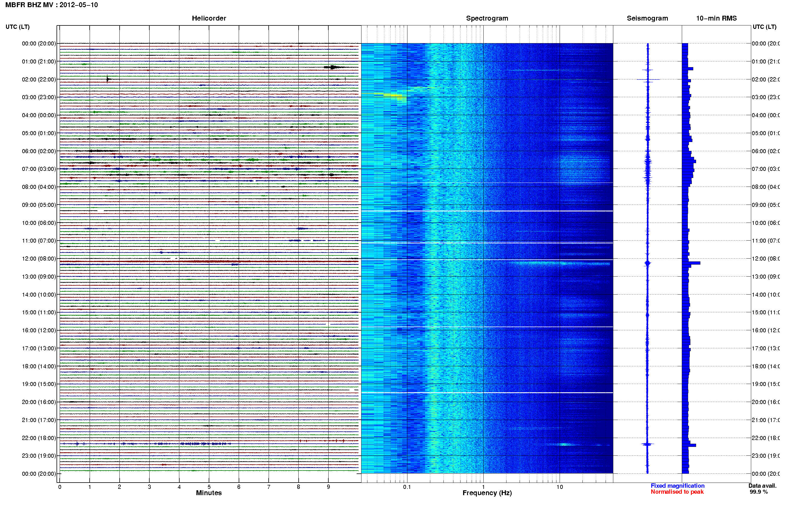Pick the '6' tick label on the Minutes axis
The width and height of the screenshot is (812, 508).
(239, 487)
